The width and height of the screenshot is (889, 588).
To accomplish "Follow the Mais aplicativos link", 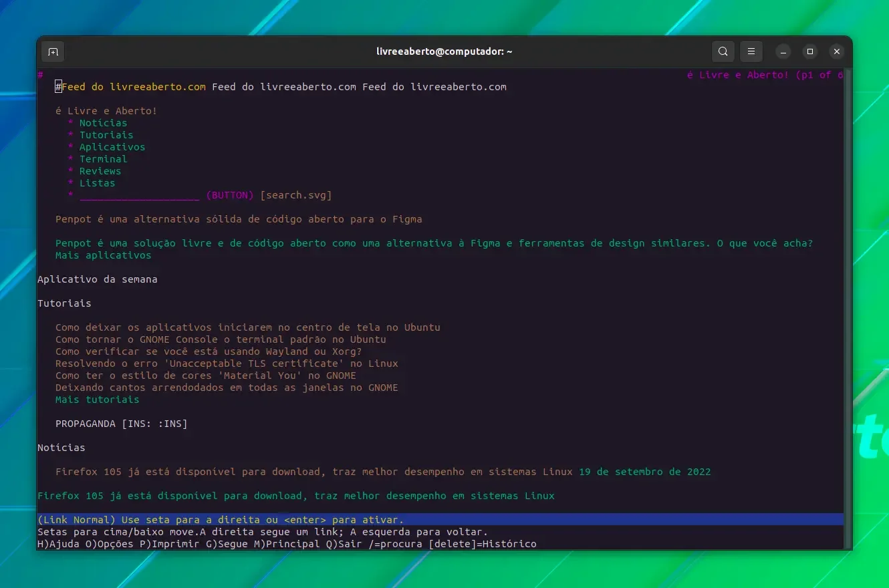I will pyautogui.click(x=104, y=255).
